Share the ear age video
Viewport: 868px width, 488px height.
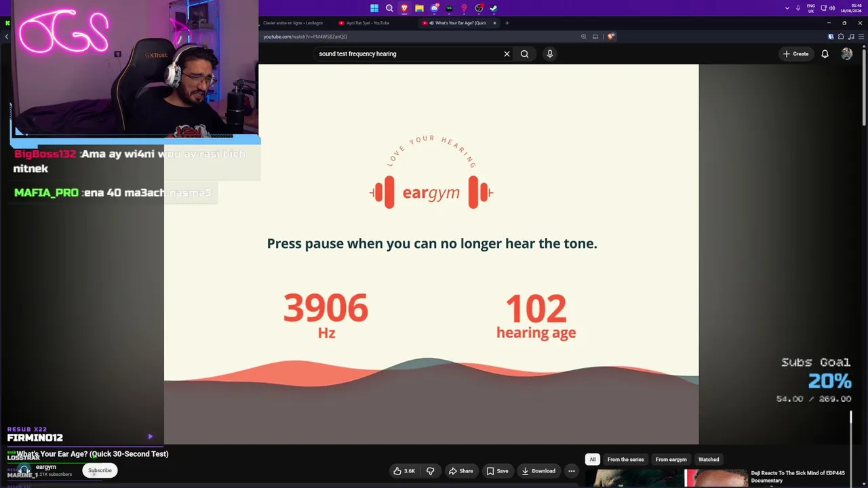click(x=460, y=471)
